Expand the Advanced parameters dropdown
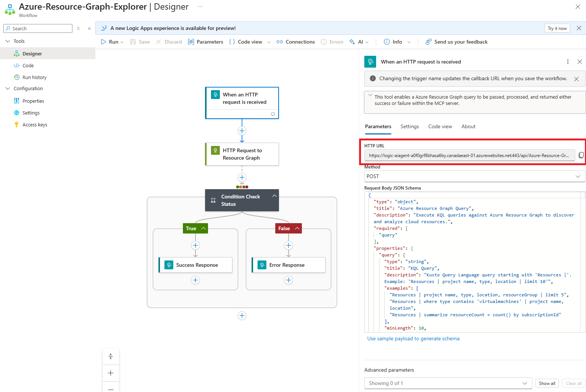The height and width of the screenshot is (392, 586). tap(448, 383)
